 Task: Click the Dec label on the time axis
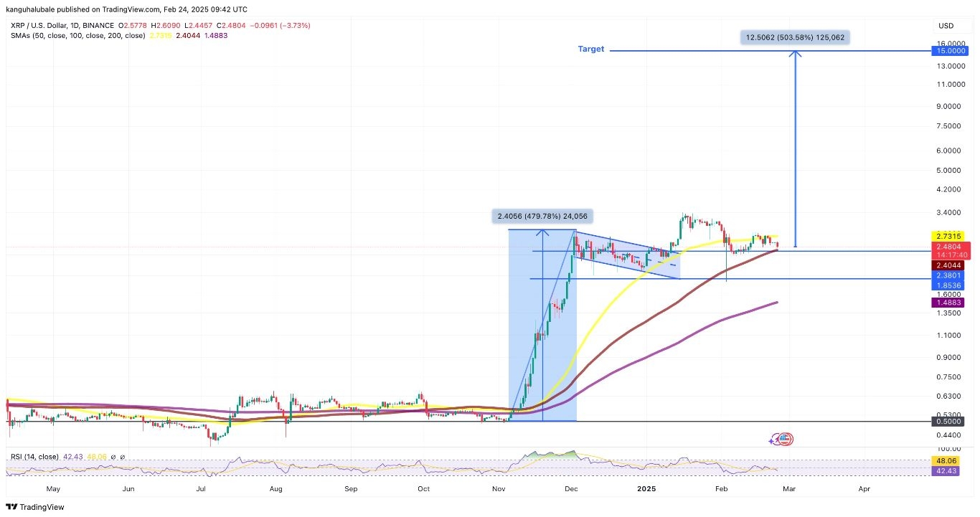572,489
